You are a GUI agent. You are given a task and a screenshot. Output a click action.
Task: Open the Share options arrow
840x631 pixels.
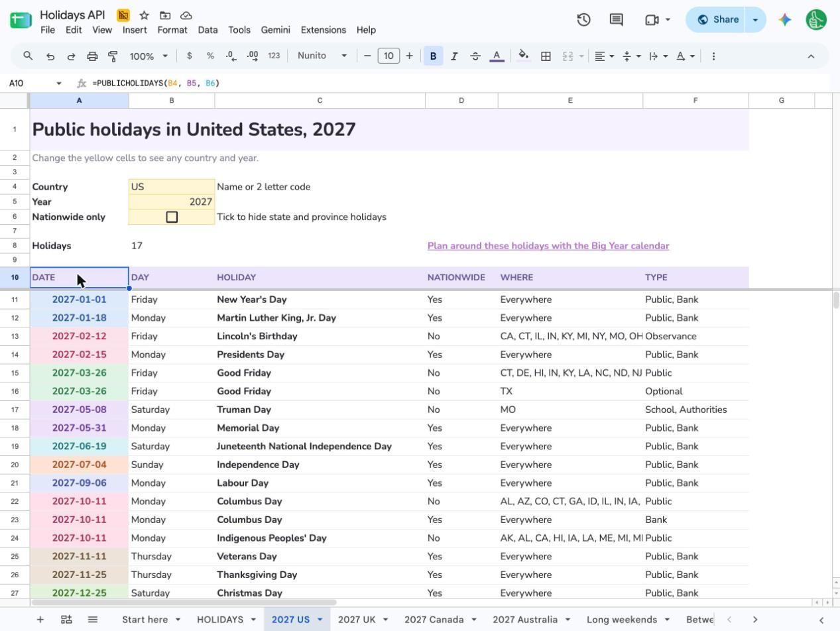click(x=755, y=20)
